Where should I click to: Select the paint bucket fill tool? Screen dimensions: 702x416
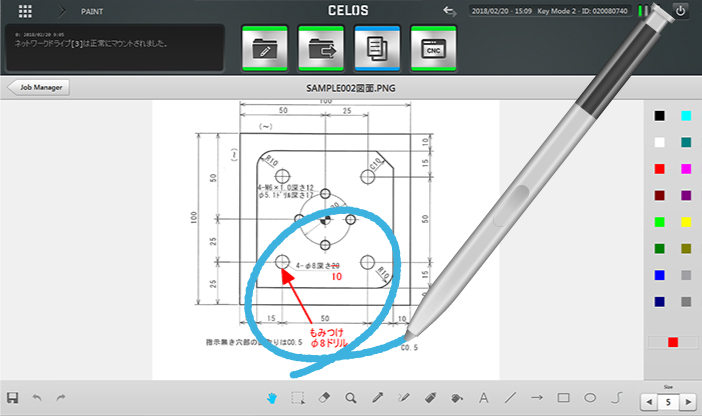coord(457,398)
